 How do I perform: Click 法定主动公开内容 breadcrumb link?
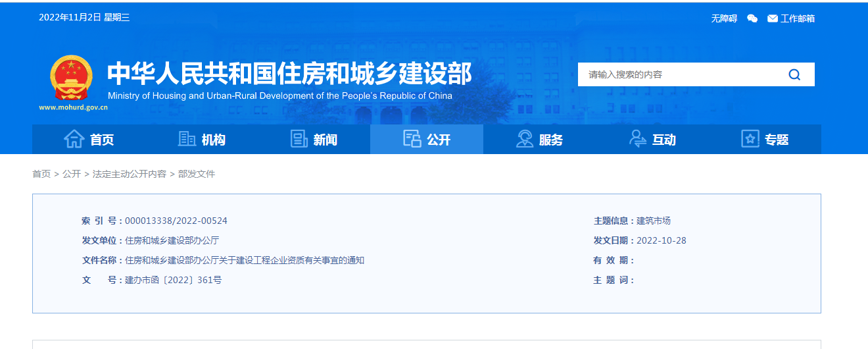[130, 174]
